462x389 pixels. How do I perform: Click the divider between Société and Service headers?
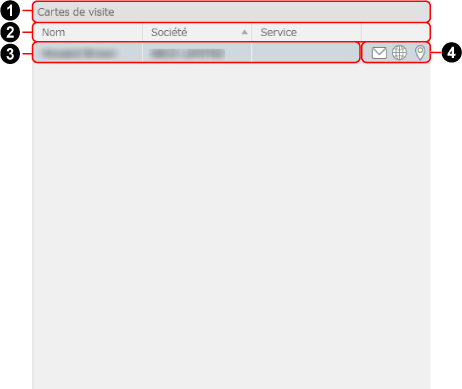(252, 32)
